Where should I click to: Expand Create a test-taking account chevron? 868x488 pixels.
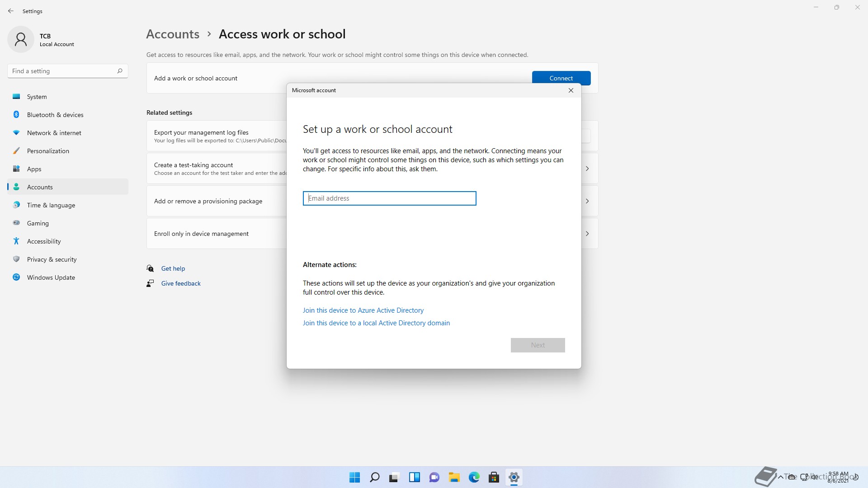(x=587, y=169)
